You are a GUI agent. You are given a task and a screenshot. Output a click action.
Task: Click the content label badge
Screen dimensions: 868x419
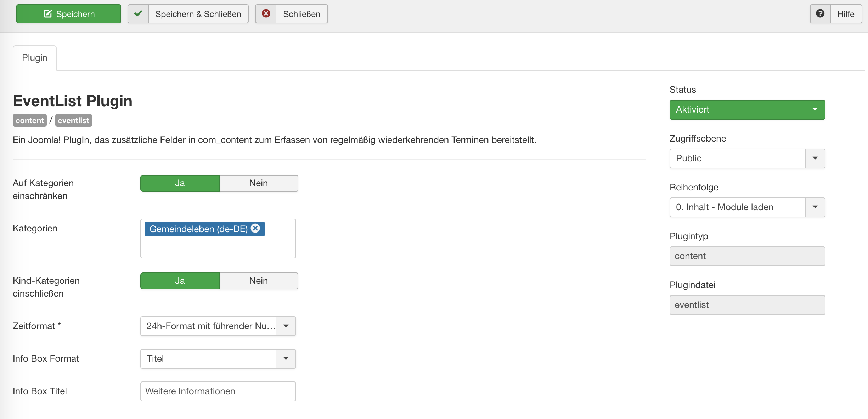(x=30, y=120)
